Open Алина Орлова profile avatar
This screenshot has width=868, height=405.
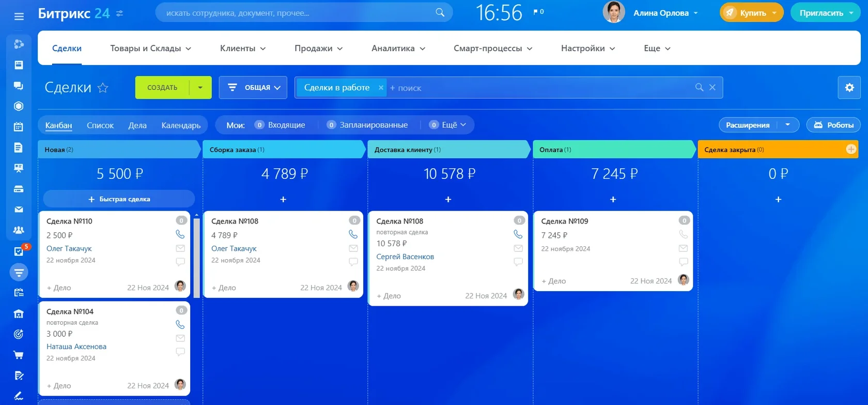(x=614, y=12)
